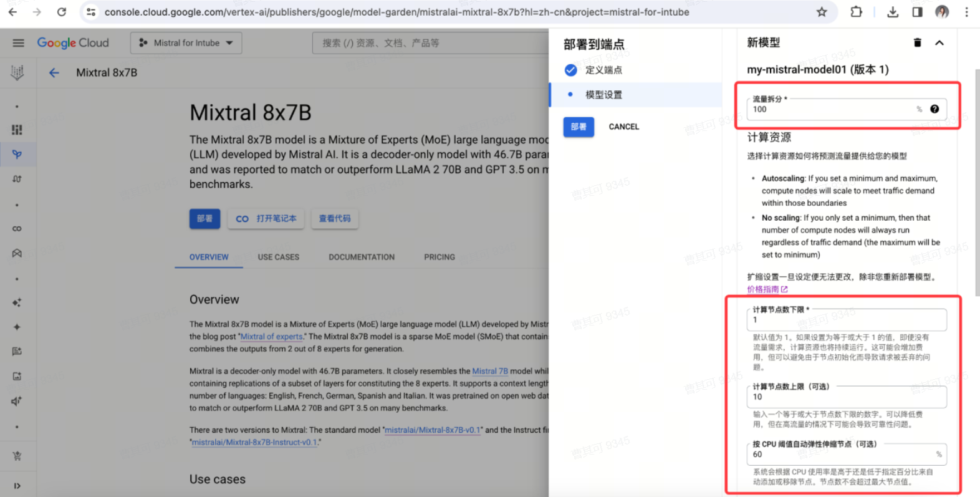Click the CPU 阈值 autoscaling threshold field
The image size is (980, 497).
click(842, 455)
